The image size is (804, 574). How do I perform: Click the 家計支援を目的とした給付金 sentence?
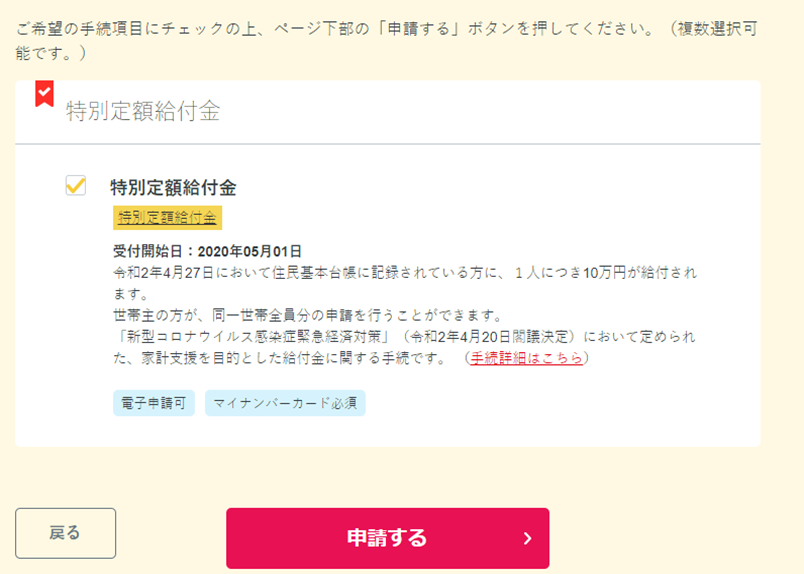281,358
